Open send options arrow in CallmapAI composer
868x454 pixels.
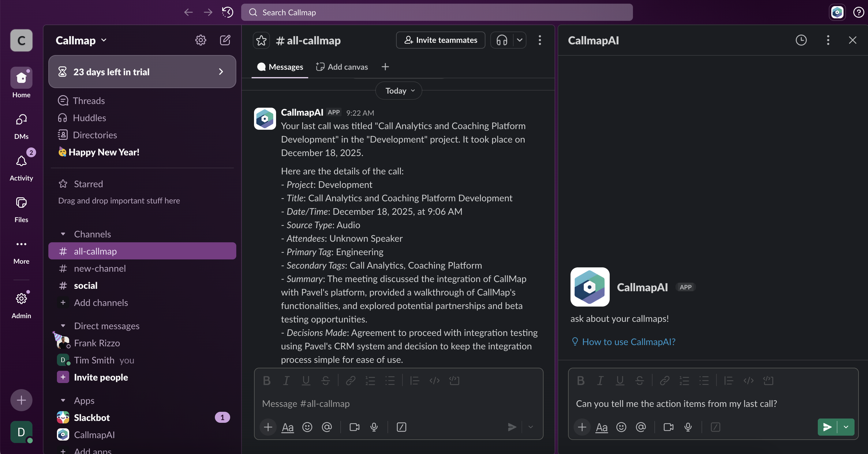846,427
